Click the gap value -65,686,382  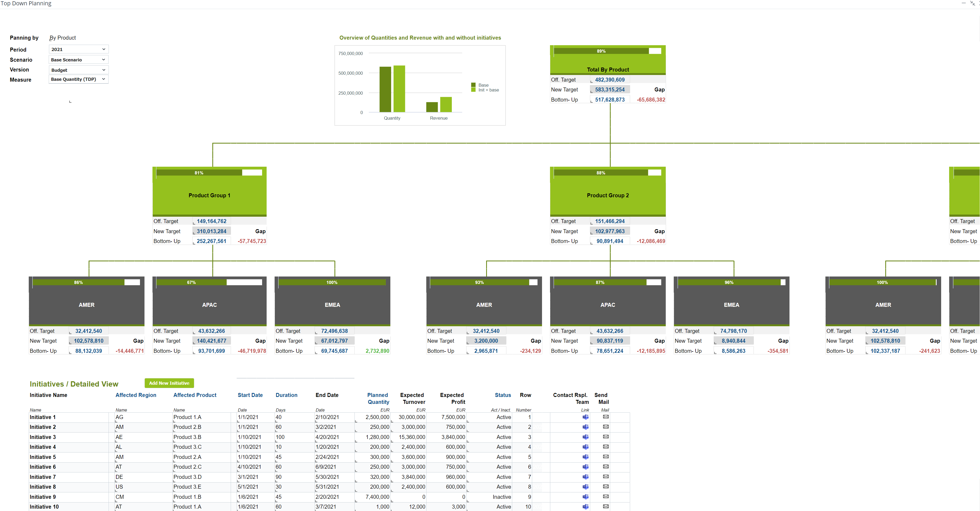click(651, 100)
